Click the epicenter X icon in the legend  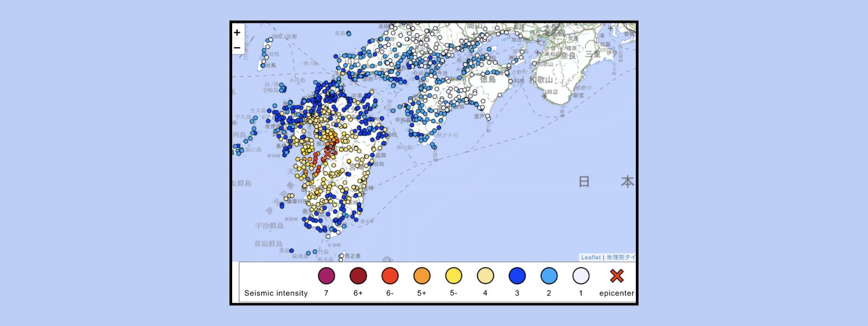coord(616,276)
